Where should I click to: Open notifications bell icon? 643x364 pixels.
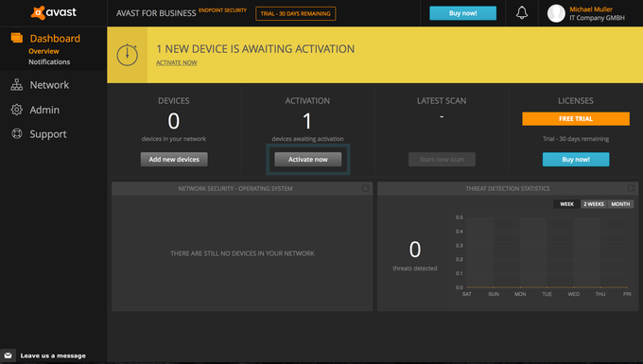pos(522,13)
